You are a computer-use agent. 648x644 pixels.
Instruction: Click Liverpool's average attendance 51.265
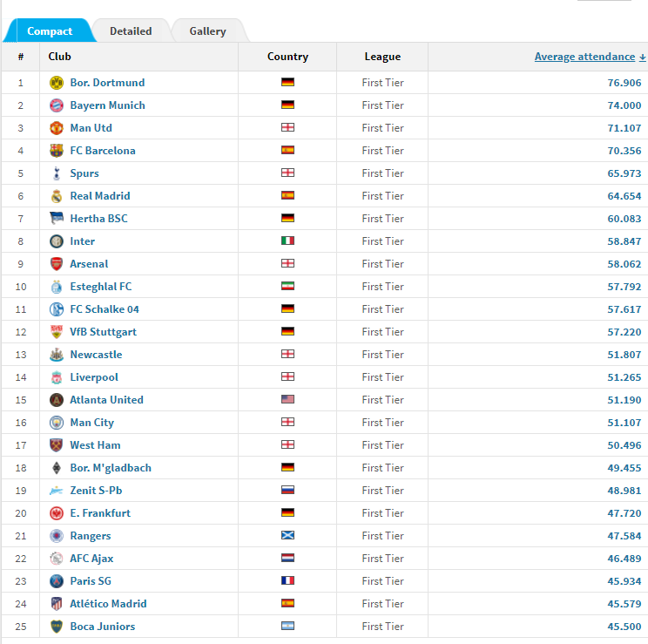pos(624,377)
